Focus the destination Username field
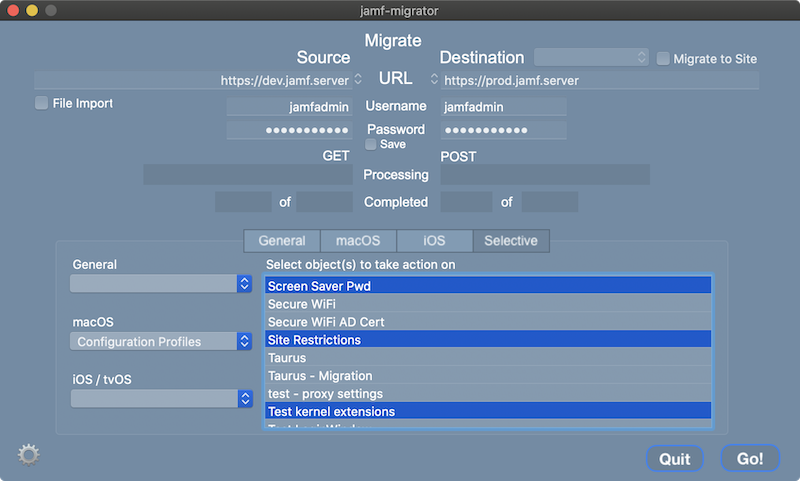This screenshot has width=800, height=481. click(x=504, y=107)
